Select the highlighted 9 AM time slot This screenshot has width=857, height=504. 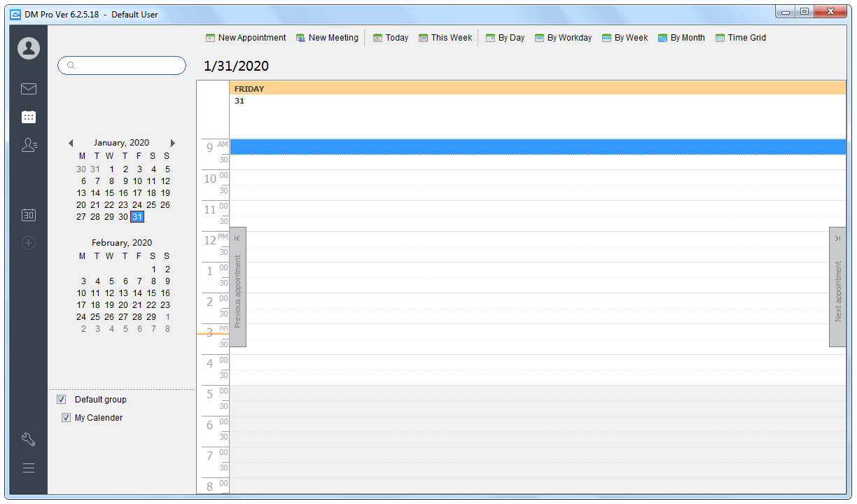537,146
